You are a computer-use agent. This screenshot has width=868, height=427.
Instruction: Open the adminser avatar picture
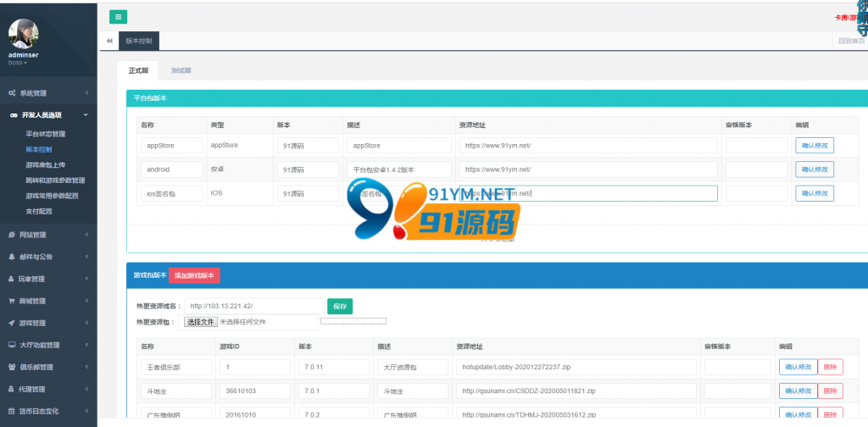point(23,34)
